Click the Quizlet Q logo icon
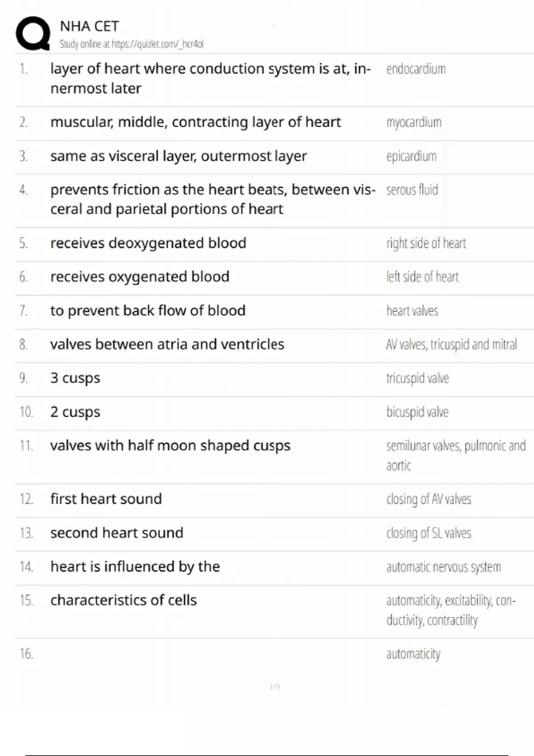This screenshot has height=756, width=534. 33,34
